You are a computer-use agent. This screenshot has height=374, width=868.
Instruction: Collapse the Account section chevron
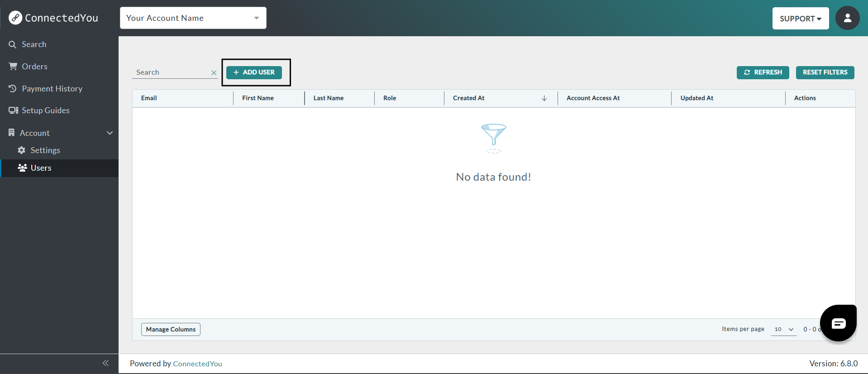click(110, 133)
